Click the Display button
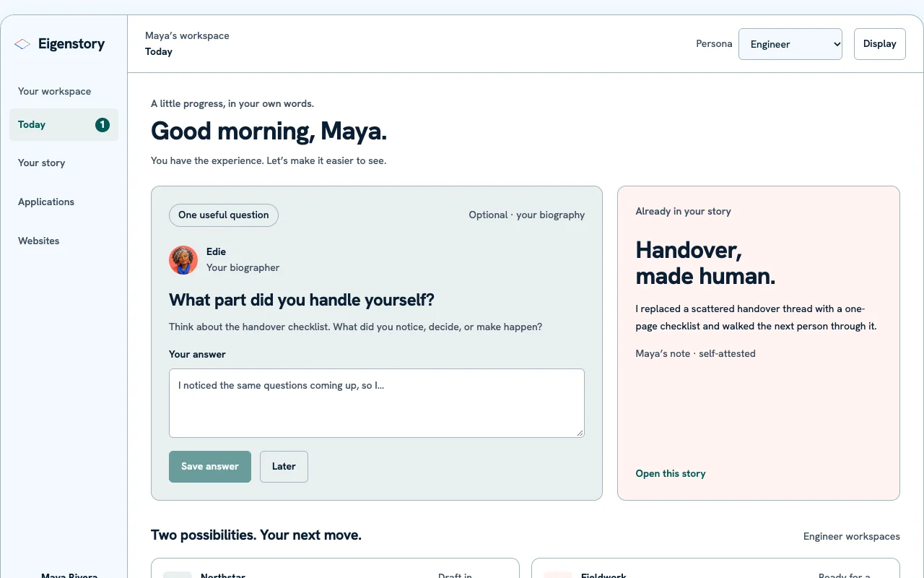Viewport: 924px width, 578px height. [880, 44]
